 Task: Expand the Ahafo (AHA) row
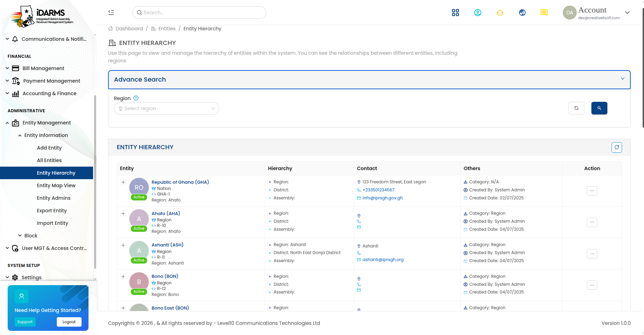(123, 213)
